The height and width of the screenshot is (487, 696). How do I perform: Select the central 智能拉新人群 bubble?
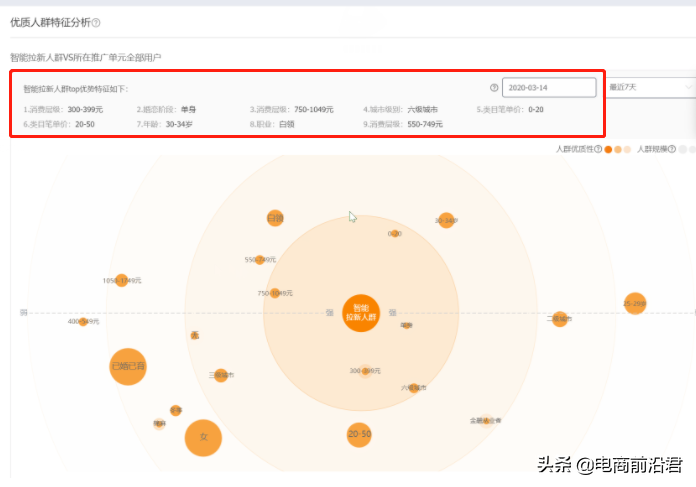[361, 313]
